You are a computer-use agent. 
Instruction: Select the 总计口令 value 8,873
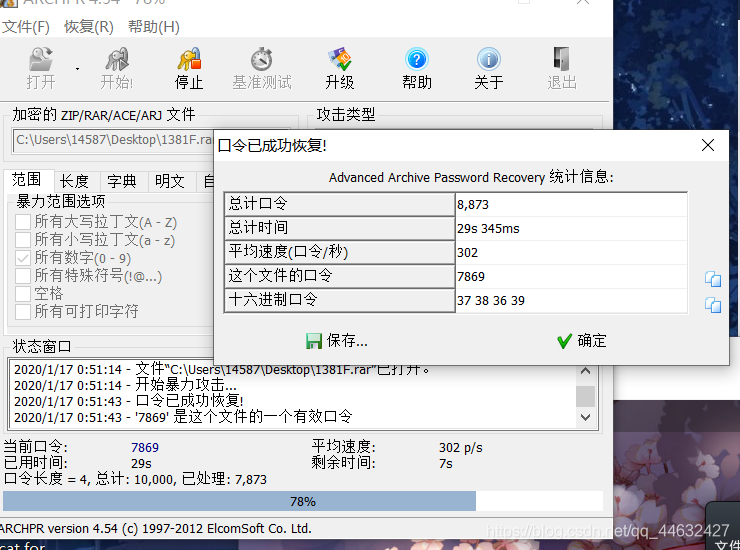[571, 204]
